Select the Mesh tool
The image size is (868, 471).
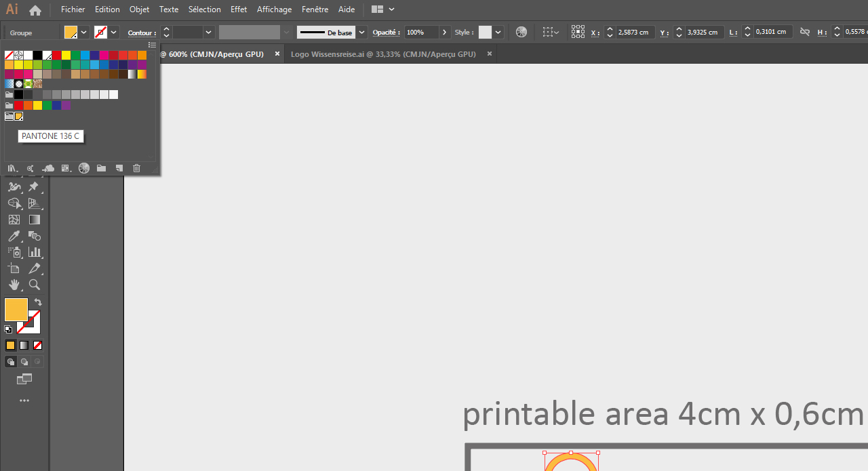tap(14, 220)
